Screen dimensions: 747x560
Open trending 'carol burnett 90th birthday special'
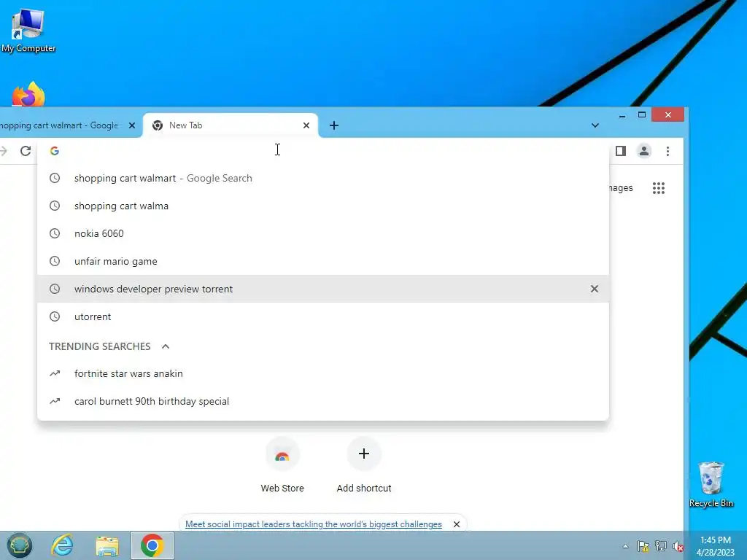[323, 402]
